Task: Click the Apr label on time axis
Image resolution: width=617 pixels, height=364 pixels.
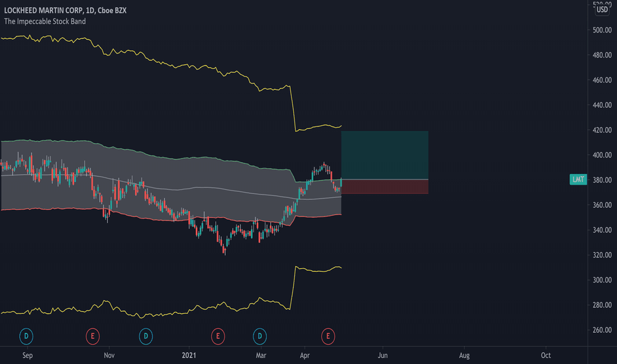Action: coord(305,355)
